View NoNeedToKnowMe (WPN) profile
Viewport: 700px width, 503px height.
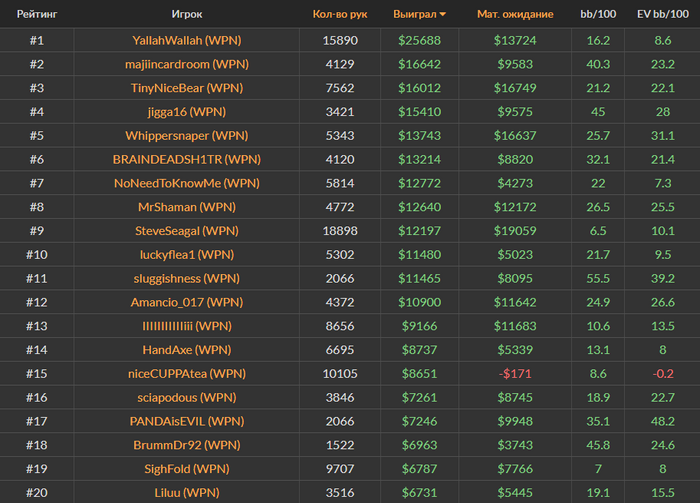point(187,183)
